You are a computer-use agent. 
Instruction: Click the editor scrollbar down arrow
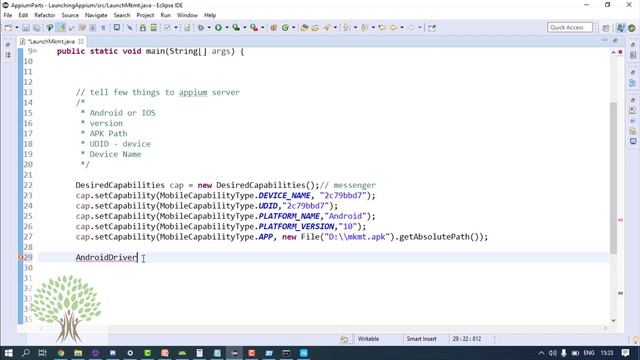pos(613,321)
